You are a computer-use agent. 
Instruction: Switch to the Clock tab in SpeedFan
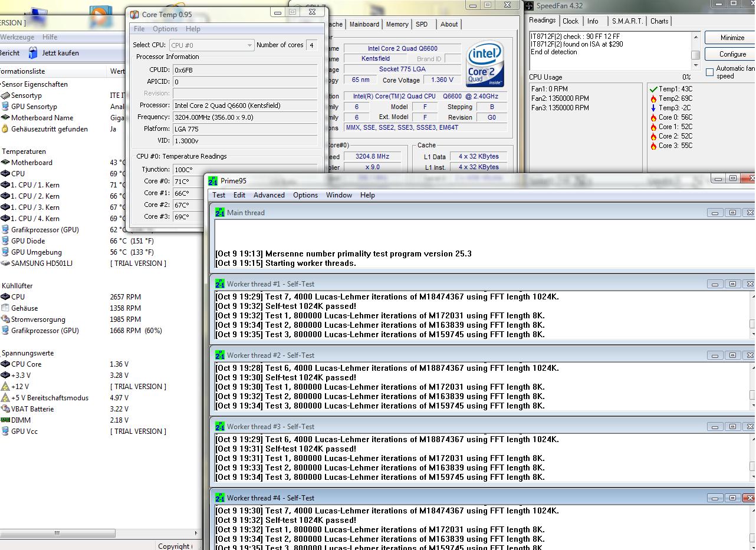point(571,21)
